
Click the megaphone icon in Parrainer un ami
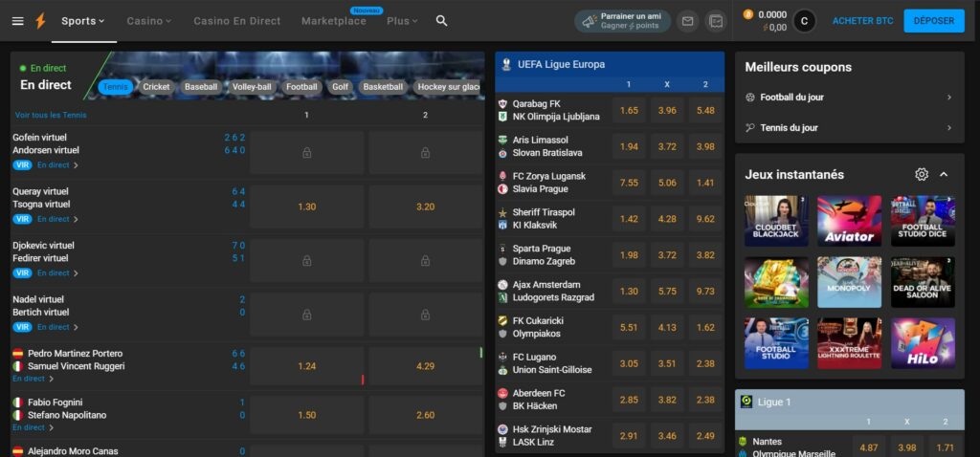coord(590,21)
